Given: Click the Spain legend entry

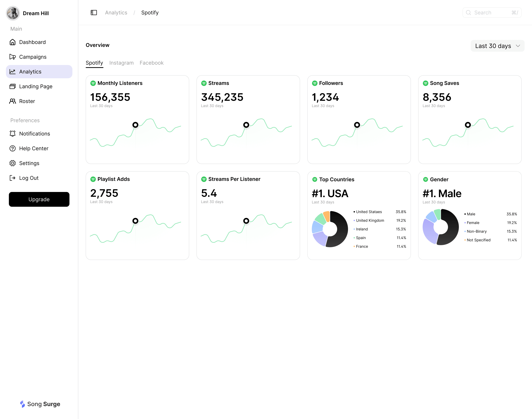Looking at the screenshot, I should (380, 238).
